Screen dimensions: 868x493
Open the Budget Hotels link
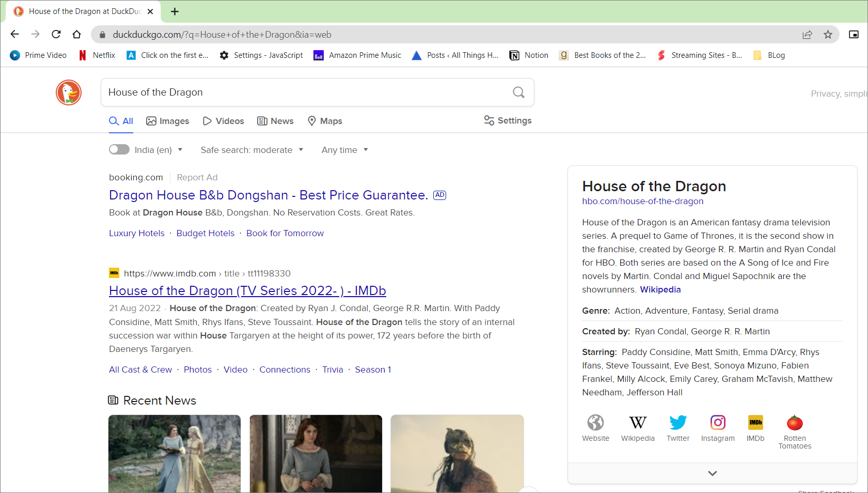coord(206,233)
